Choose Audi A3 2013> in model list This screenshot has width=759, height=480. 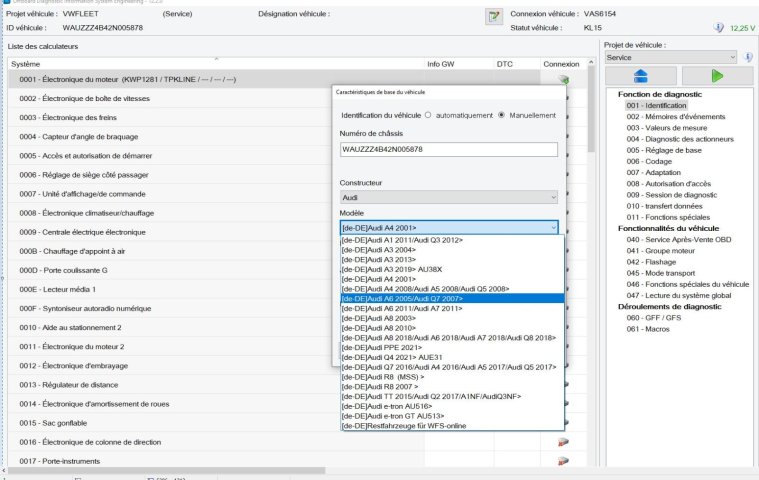point(453,259)
